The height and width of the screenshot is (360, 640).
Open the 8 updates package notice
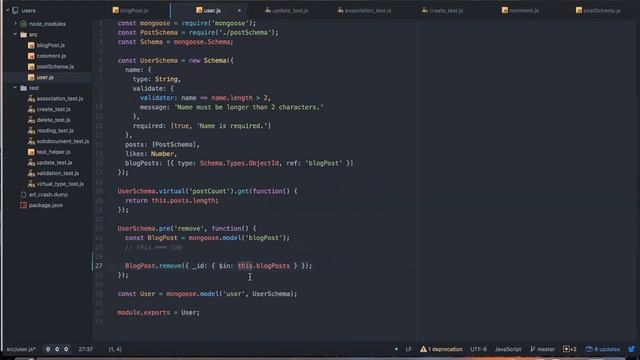tap(603, 349)
